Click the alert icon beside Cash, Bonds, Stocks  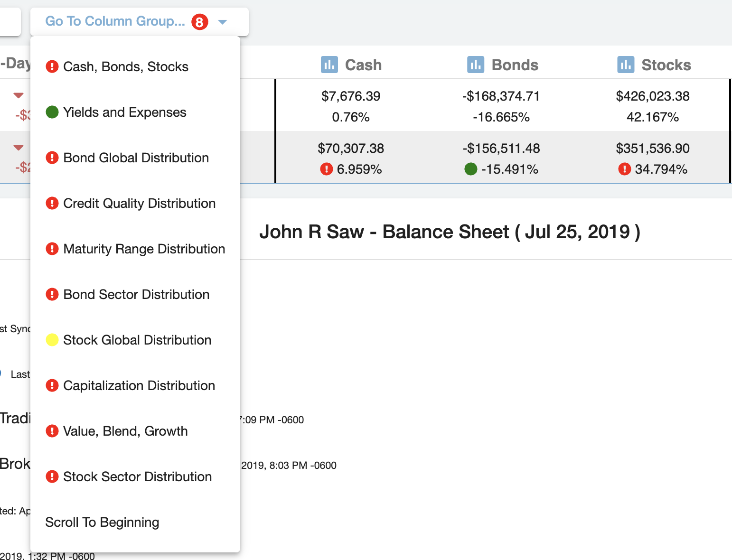point(52,66)
